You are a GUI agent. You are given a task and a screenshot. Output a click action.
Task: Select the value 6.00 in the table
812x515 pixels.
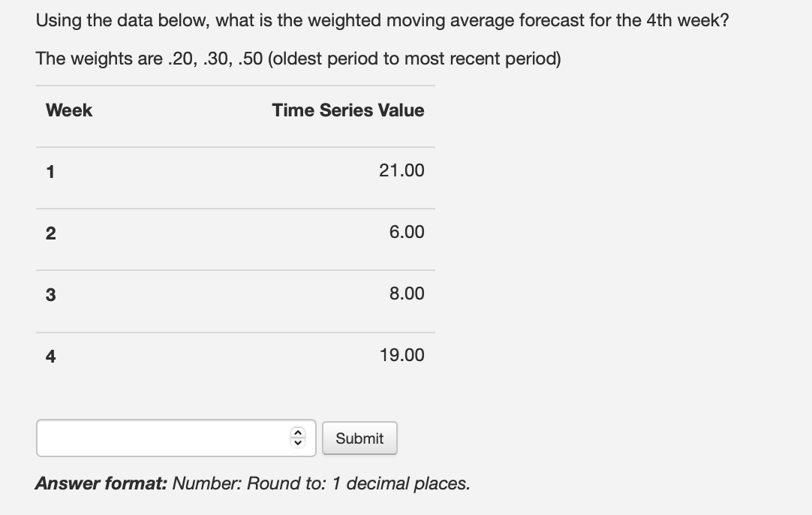(x=406, y=232)
